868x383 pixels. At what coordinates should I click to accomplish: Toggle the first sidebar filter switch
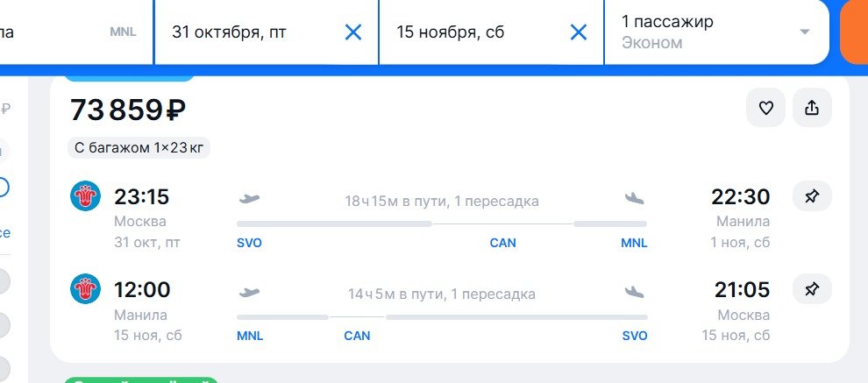[4, 281]
